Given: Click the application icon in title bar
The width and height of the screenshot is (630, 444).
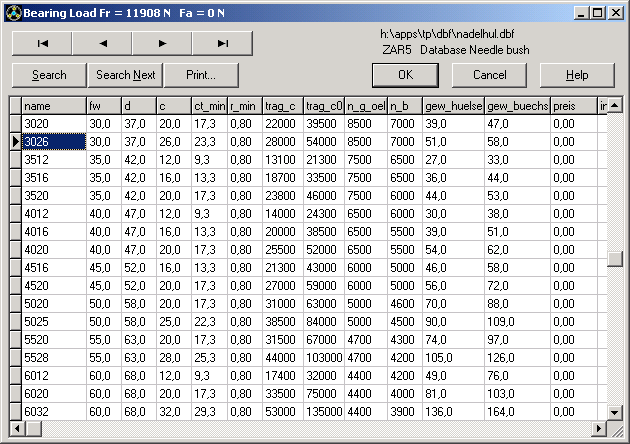Looking at the screenshot, I should coord(12,12).
